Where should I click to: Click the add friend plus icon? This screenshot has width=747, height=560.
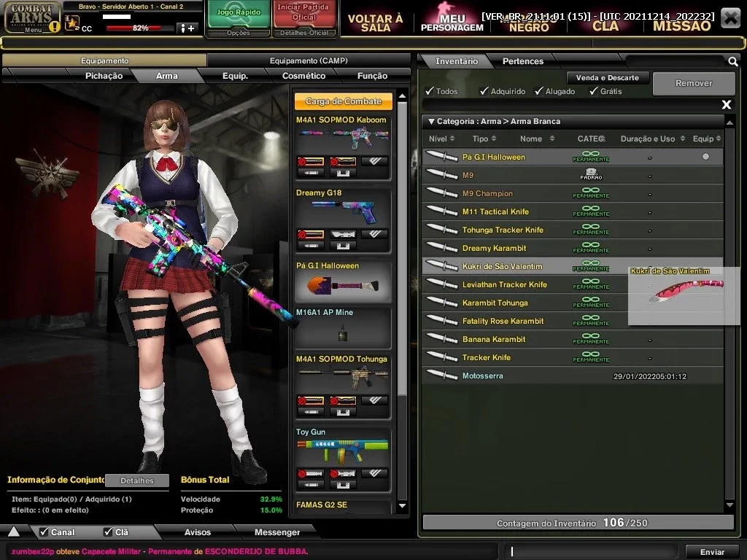[187, 28]
